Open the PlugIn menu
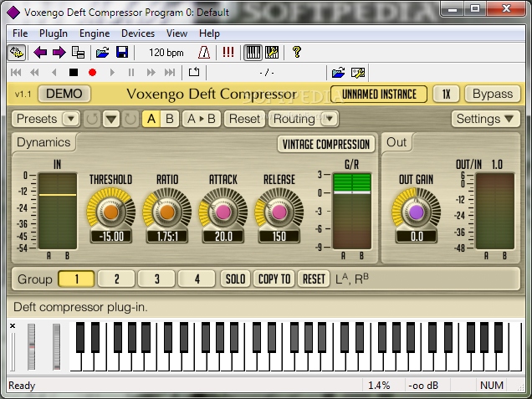Viewport: 532px width, 399px height. pos(54,33)
